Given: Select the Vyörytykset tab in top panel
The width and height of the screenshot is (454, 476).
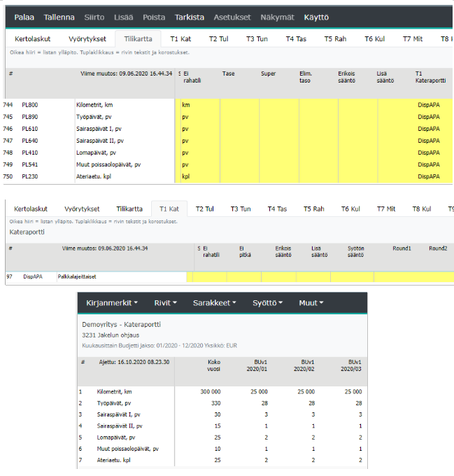Looking at the screenshot, I should pyautogui.click(x=87, y=38).
